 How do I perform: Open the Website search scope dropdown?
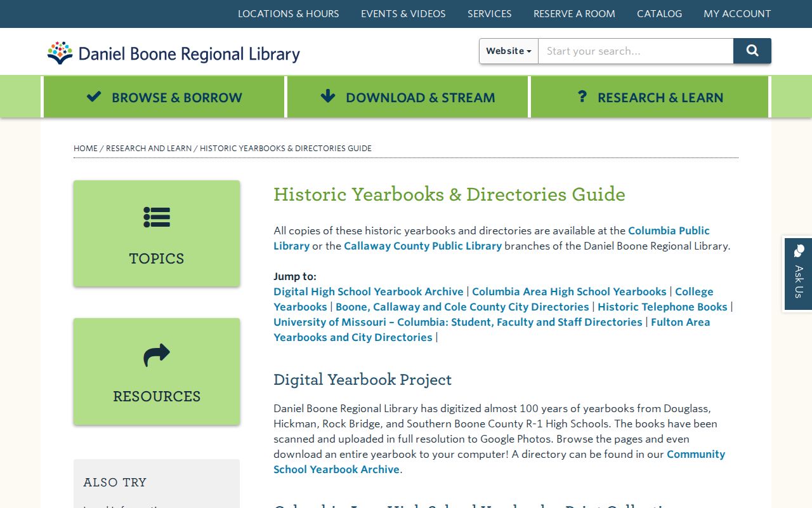(x=509, y=51)
